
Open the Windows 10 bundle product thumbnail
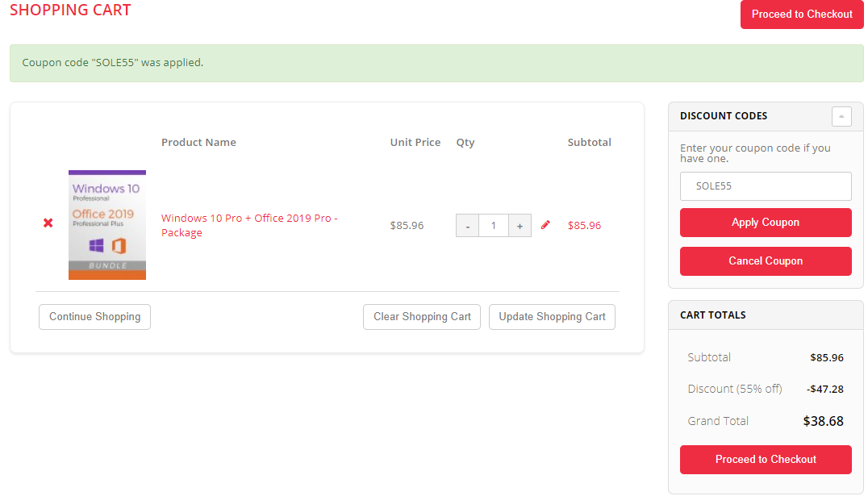[107, 225]
